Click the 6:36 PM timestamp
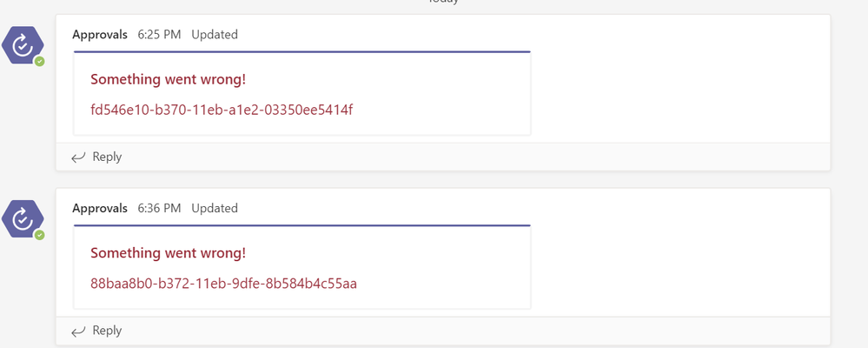 click(159, 208)
